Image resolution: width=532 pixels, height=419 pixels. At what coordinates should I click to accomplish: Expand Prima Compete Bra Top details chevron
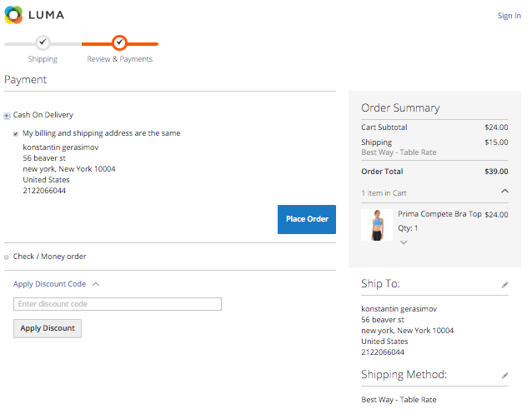[404, 242]
